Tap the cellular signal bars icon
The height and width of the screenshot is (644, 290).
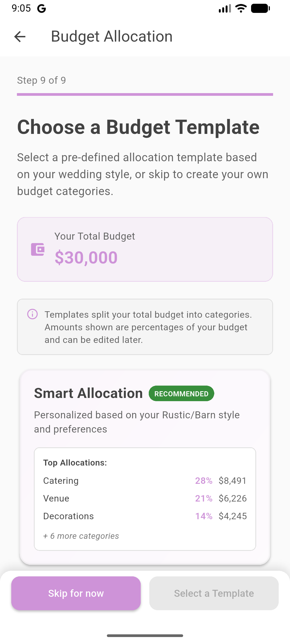pos(225,9)
